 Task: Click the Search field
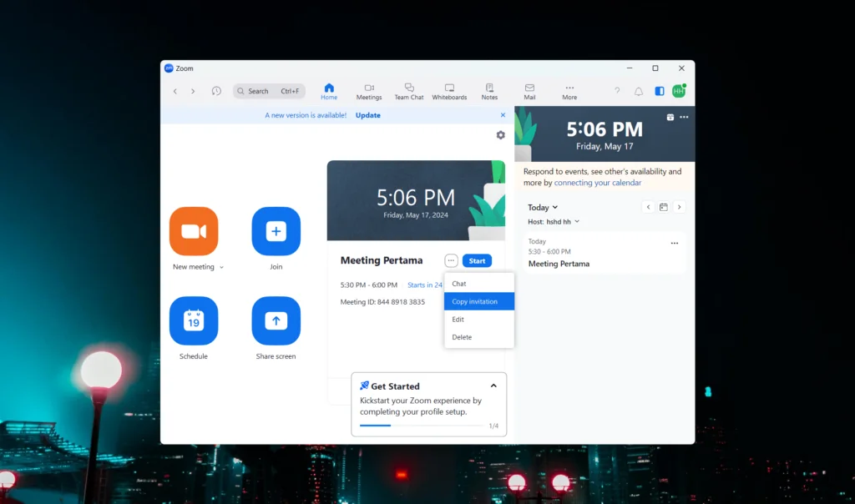point(269,91)
